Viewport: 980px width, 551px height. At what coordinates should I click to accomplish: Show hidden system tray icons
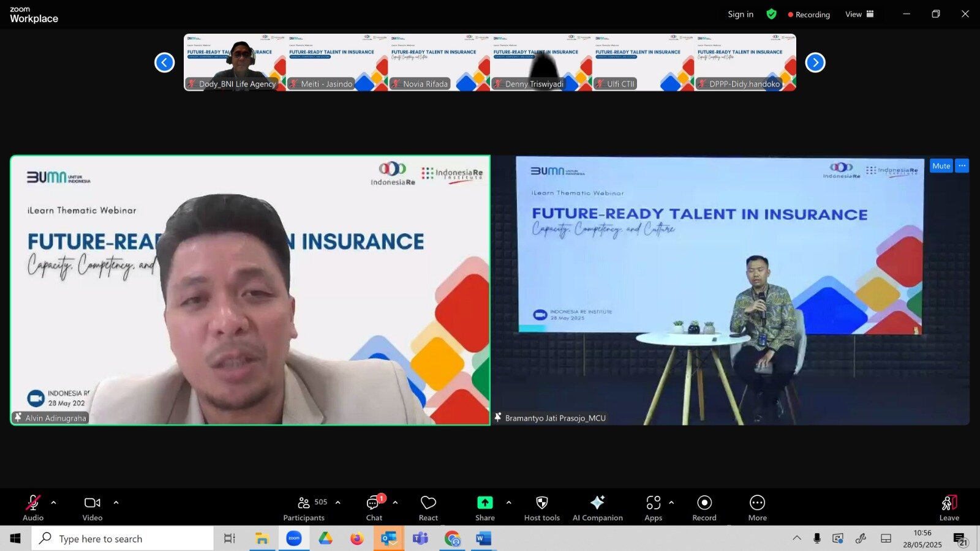coord(797,538)
